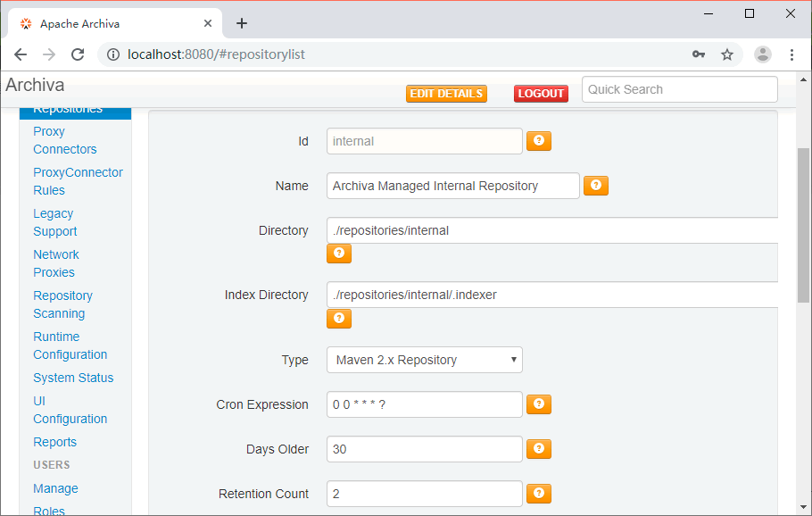812x516 pixels.
Task: Open Proxy Connectors in sidebar
Action: tap(64, 140)
